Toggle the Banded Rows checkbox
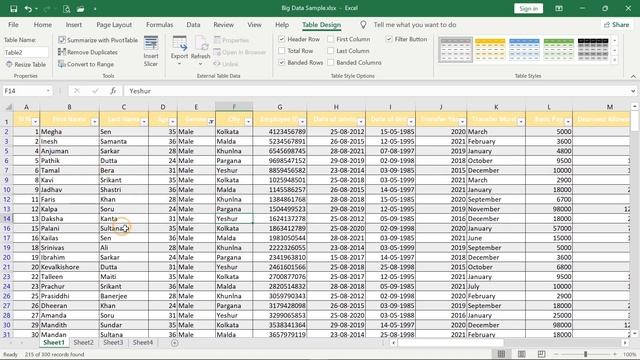 (282, 62)
